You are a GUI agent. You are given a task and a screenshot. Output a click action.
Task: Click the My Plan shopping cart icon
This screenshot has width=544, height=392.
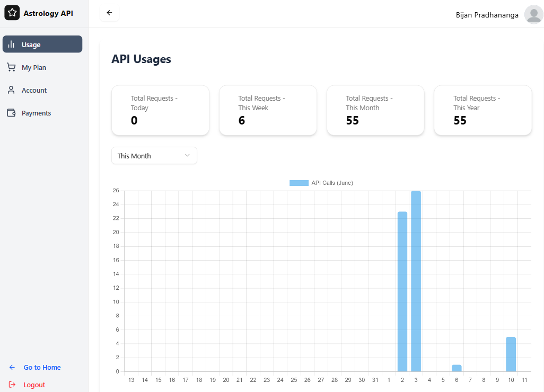(x=11, y=67)
